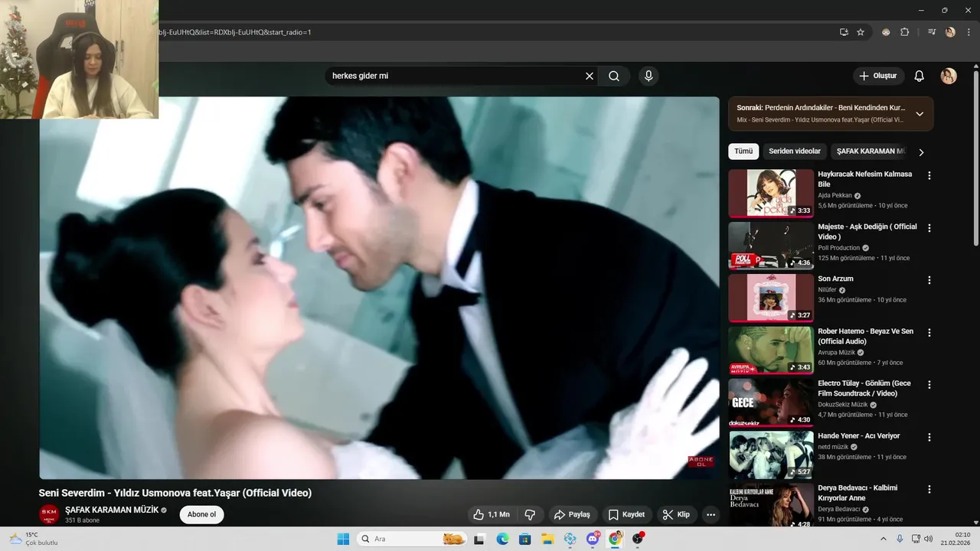Click the owl-face extension icon
This screenshot has width=980, height=551.
(x=886, y=32)
